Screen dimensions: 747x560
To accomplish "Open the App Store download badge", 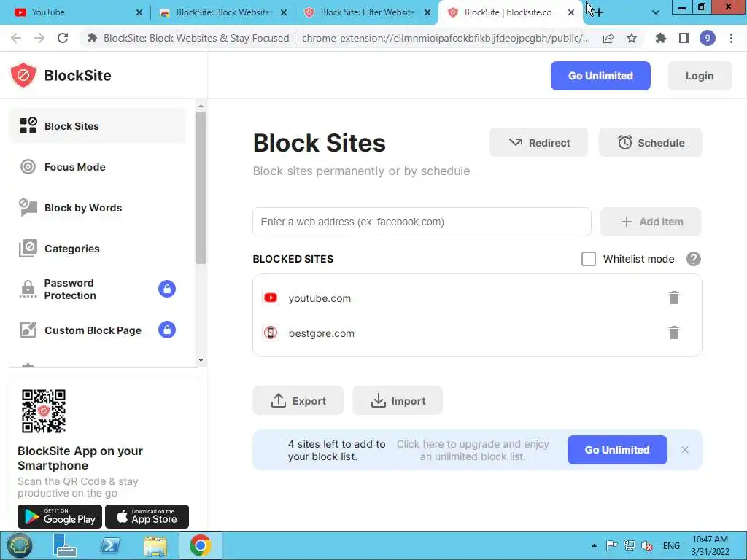I will pyautogui.click(x=147, y=516).
